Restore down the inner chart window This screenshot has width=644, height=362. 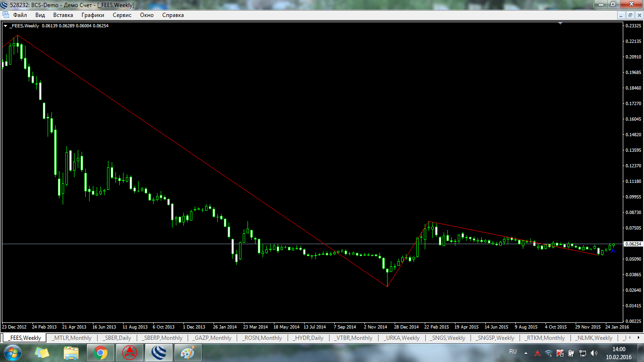click(630, 15)
